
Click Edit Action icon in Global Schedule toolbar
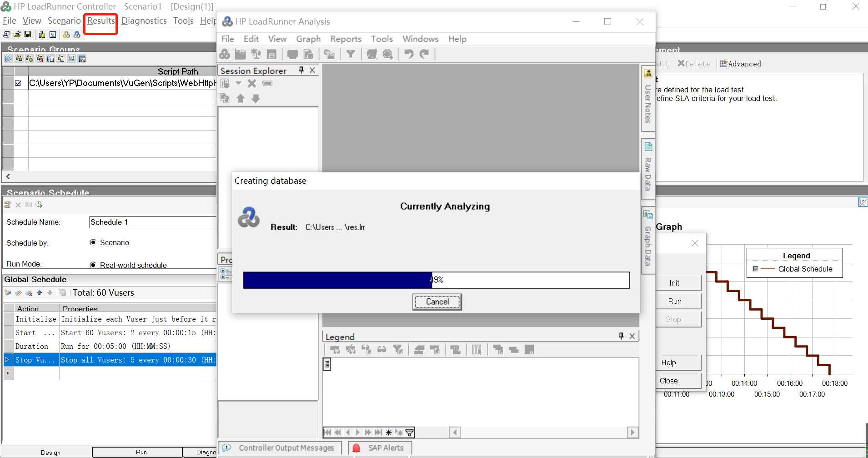point(18,293)
